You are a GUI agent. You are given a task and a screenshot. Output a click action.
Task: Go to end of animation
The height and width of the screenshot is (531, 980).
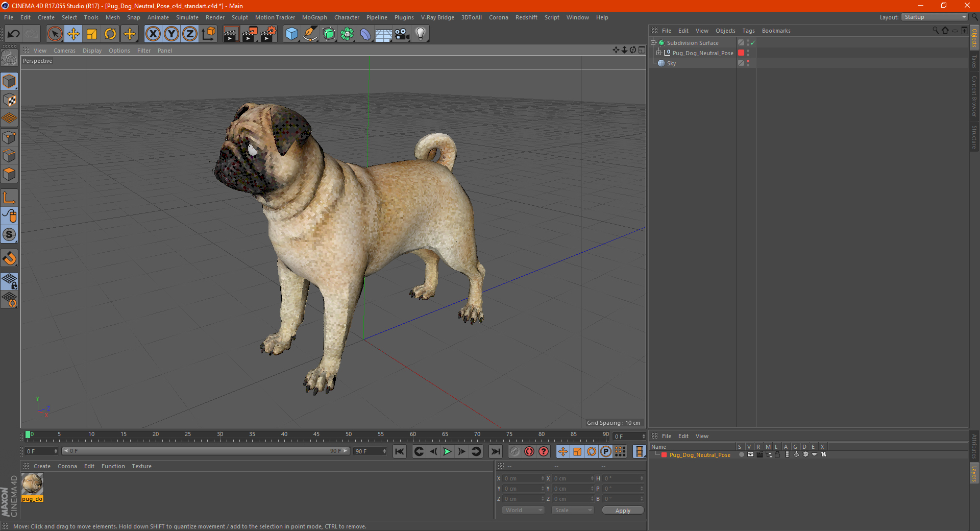[495, 451]
